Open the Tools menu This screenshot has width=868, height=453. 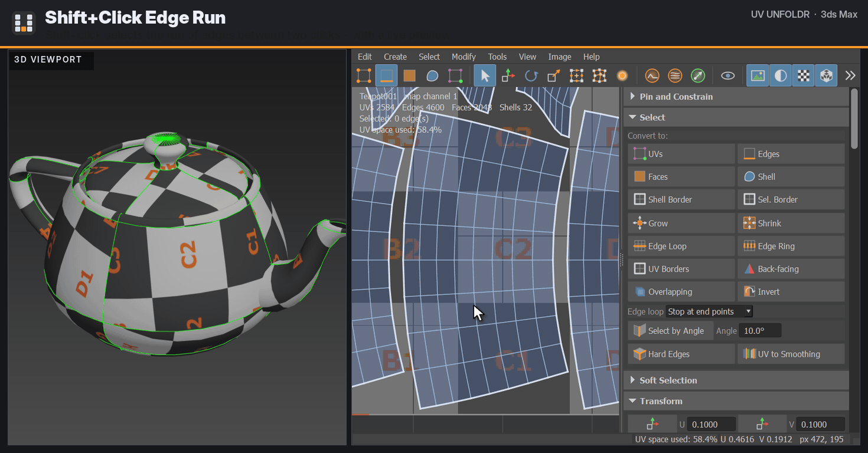(x=497, y=57)
